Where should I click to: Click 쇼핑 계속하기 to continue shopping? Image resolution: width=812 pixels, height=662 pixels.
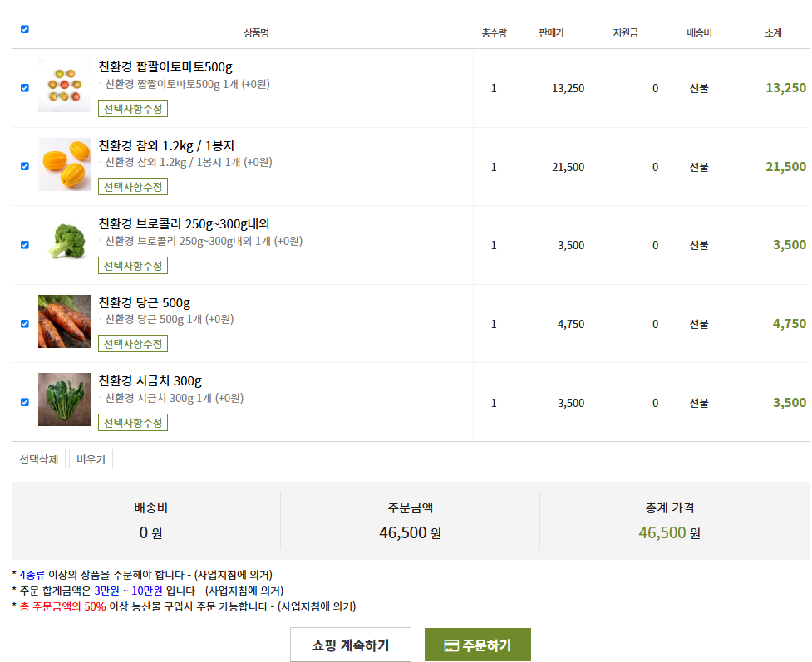351,644
